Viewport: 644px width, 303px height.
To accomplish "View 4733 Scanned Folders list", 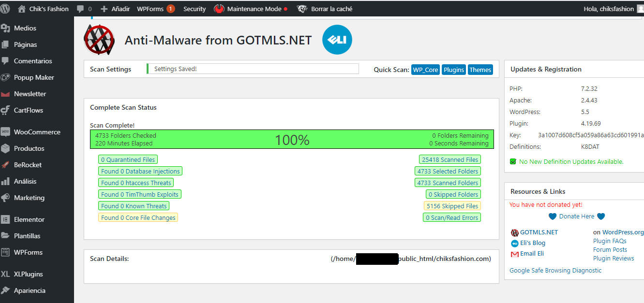I will 448,183.
